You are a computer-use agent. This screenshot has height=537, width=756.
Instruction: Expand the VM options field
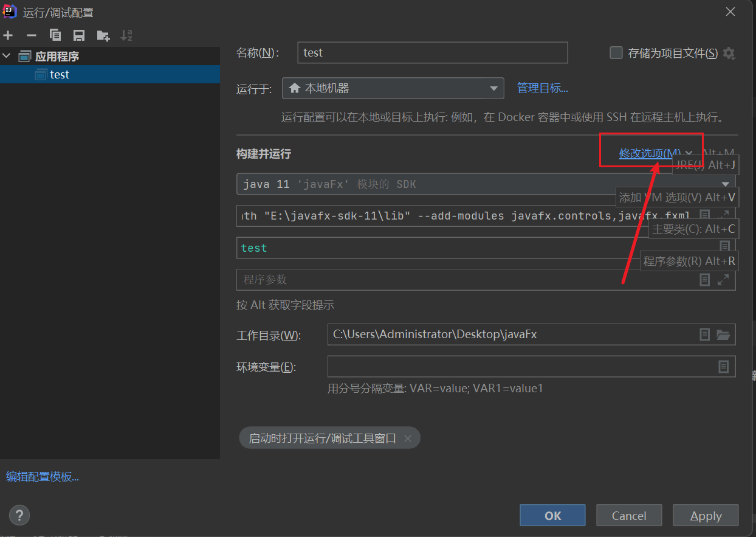pos(723,215)
